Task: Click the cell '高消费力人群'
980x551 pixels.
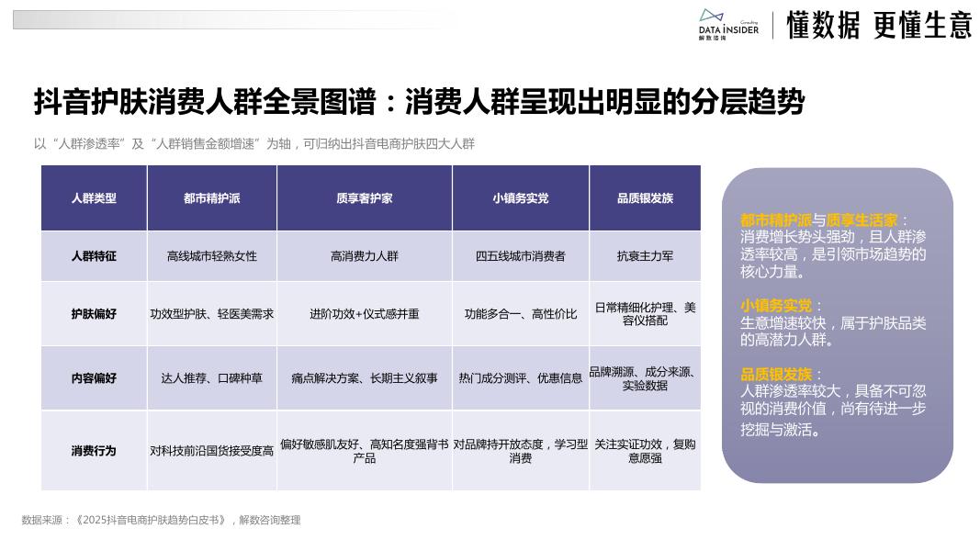Action: point(365,256)
